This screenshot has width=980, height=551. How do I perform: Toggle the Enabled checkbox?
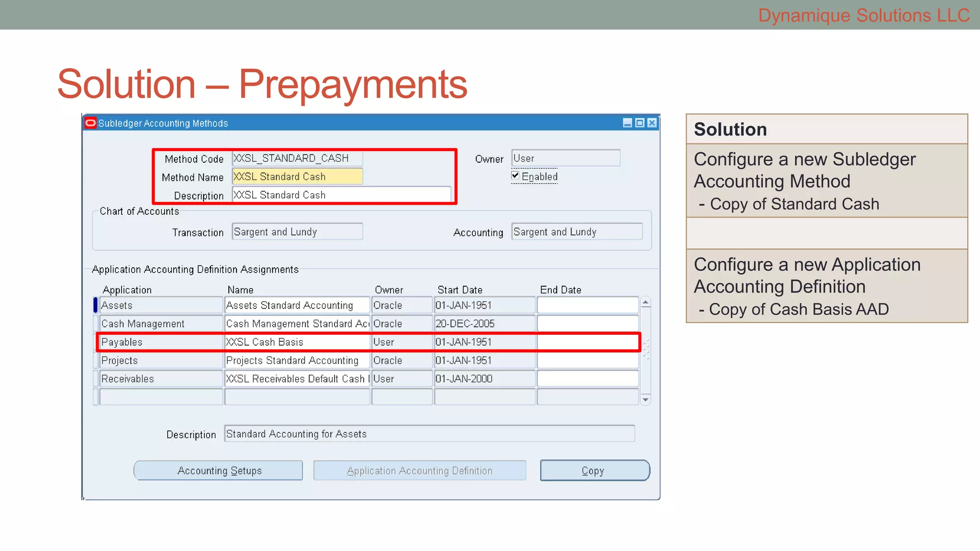coord(515,176)
